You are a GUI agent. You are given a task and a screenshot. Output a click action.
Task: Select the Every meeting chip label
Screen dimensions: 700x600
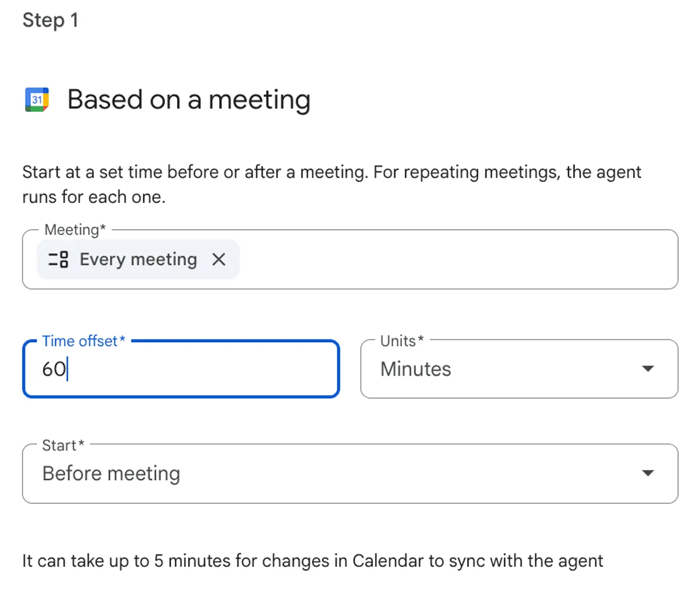click(138, 259)
